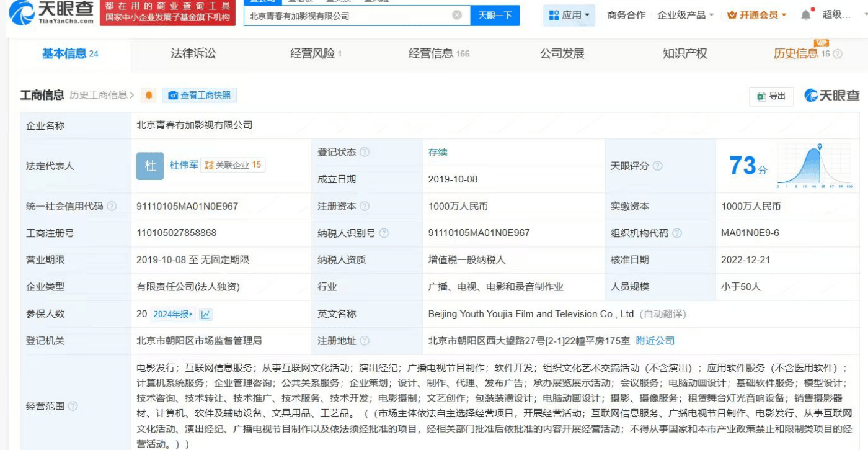Clear the search box with the X icon

click(457, 15)
